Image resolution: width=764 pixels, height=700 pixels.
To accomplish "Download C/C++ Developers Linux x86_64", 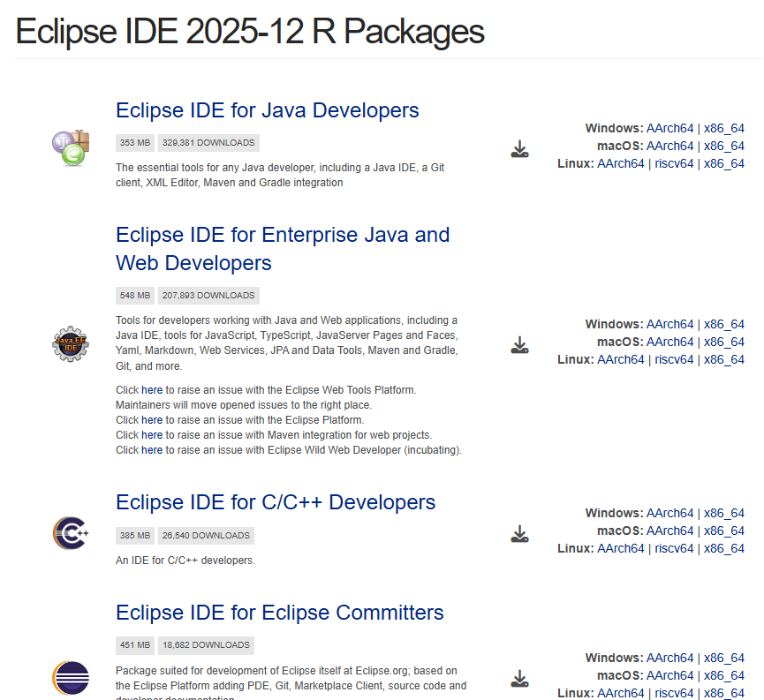I will click(724, 548).
